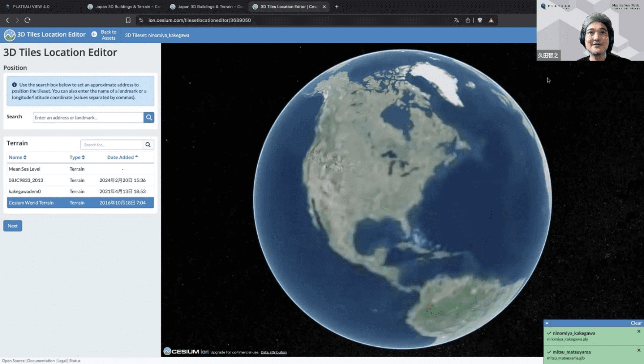
Task: Click the Terrain search magnifier icon
Action: coord(148,145)
